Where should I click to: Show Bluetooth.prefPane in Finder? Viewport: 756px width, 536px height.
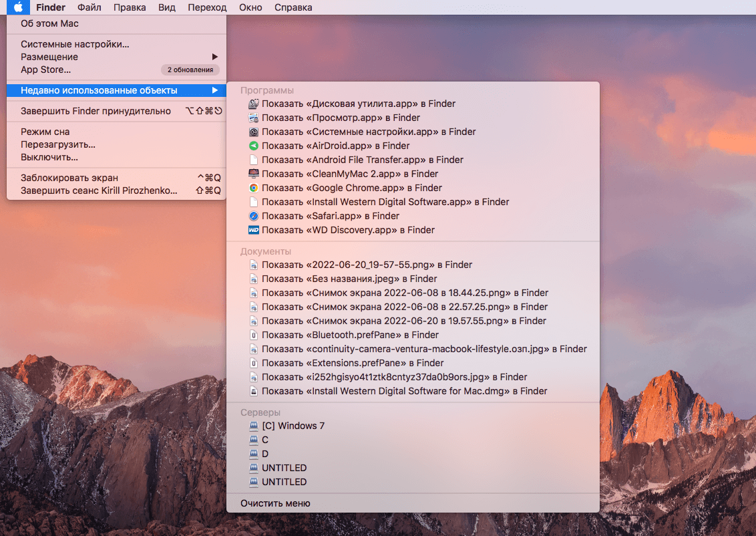[x=350, y=335]
